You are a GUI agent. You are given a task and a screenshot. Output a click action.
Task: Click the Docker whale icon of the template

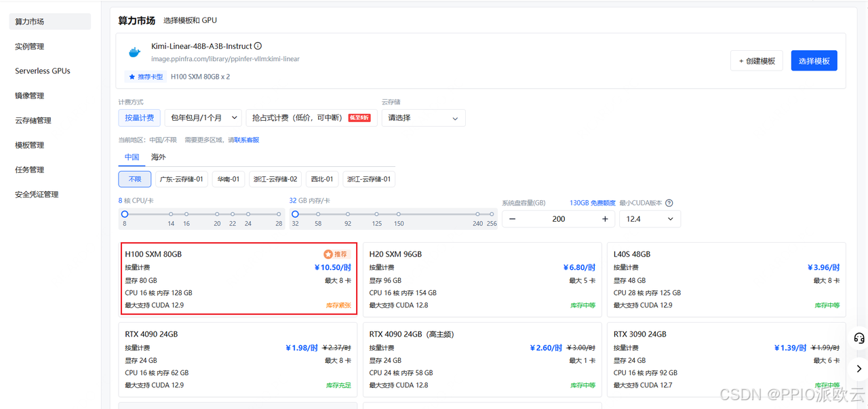tap(135, 52)
